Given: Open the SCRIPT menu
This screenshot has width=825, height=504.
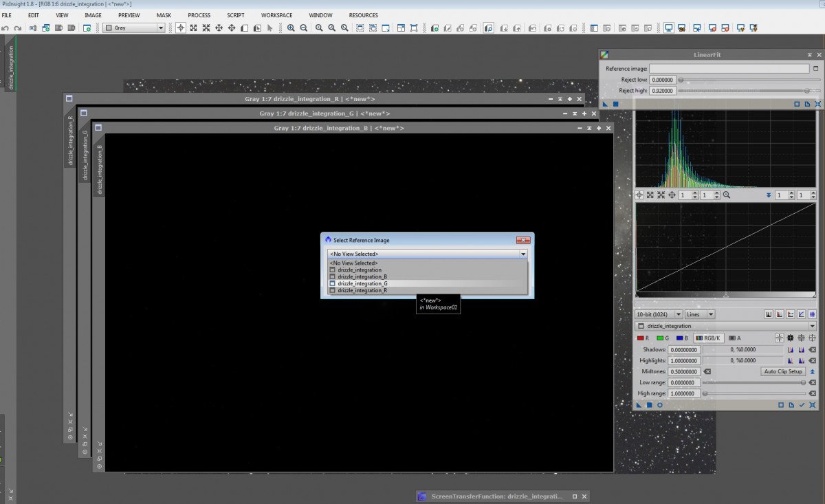Looking at the screenshot, I should [x=236, y=15].
